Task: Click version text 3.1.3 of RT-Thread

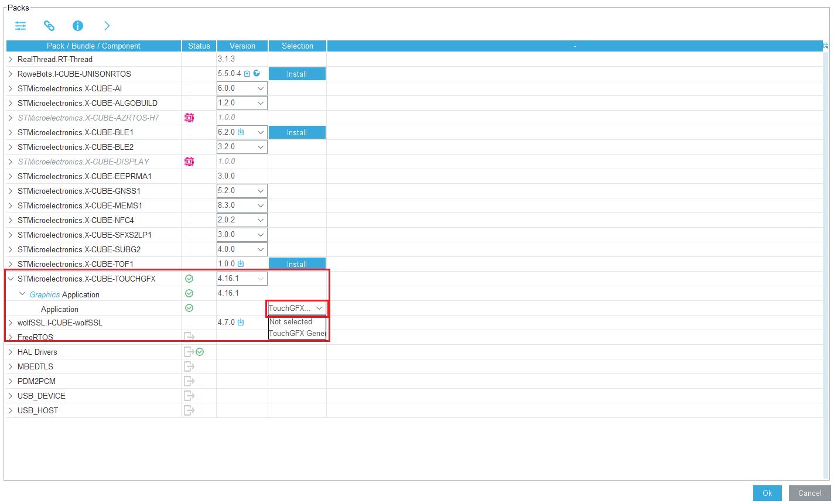Action: pos(226,59)
